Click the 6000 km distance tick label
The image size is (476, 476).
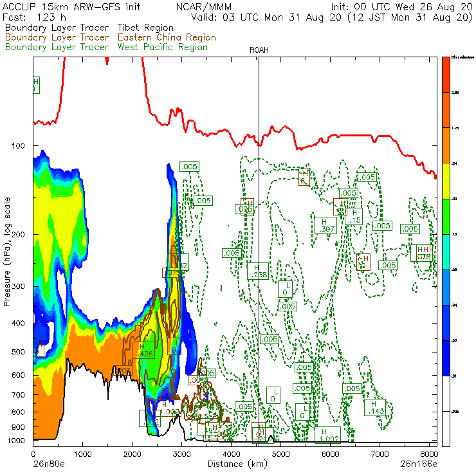click(x=330, y=454)
